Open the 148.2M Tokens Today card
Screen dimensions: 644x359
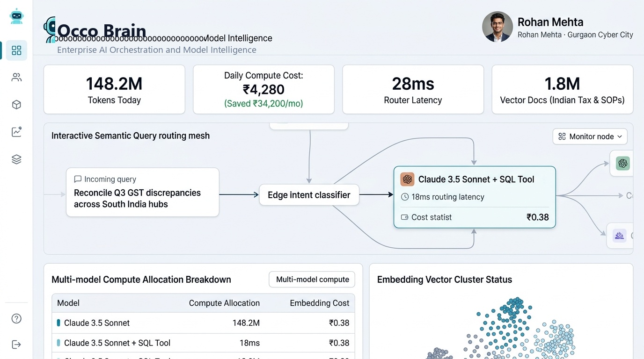114,89
